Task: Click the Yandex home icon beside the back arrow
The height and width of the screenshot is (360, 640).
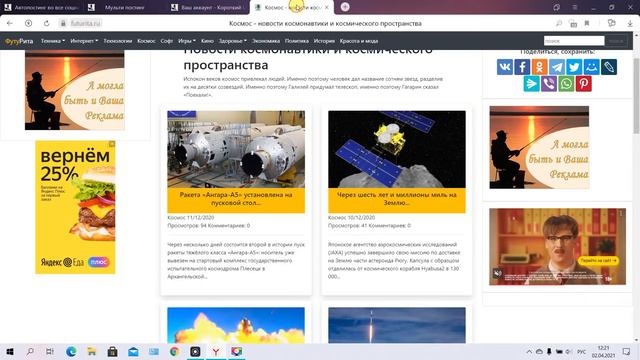Action: tap(28, 23)
